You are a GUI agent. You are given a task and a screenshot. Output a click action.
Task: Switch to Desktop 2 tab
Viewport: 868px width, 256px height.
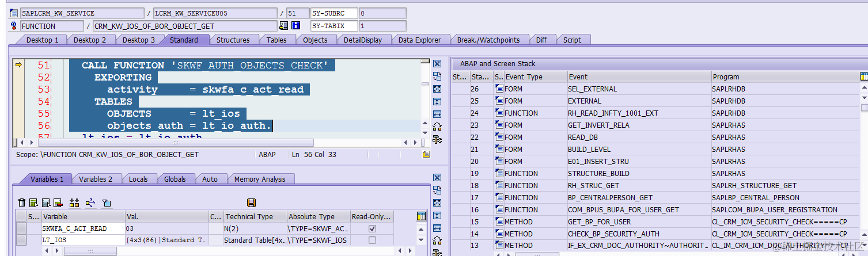[x=90, y=40]
